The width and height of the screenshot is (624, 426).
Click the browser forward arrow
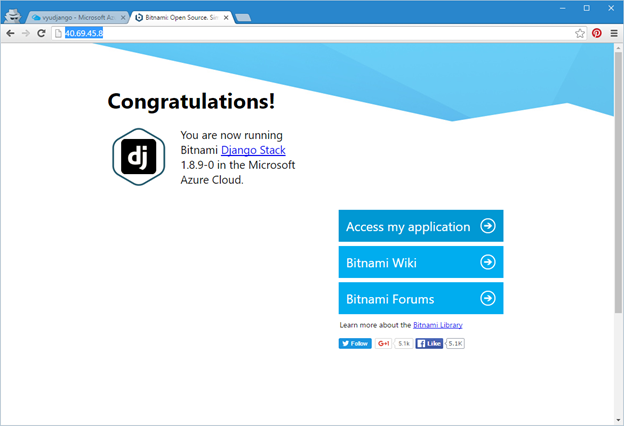click(x=26, y=33)
